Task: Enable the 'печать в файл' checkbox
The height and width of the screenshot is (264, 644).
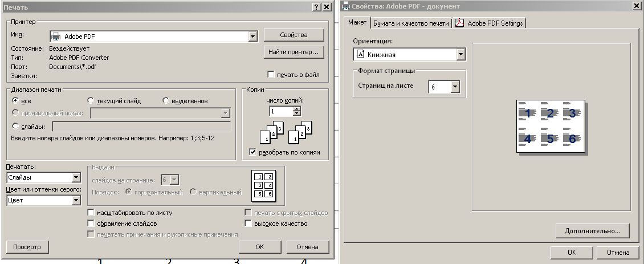Action: (271, 74)
